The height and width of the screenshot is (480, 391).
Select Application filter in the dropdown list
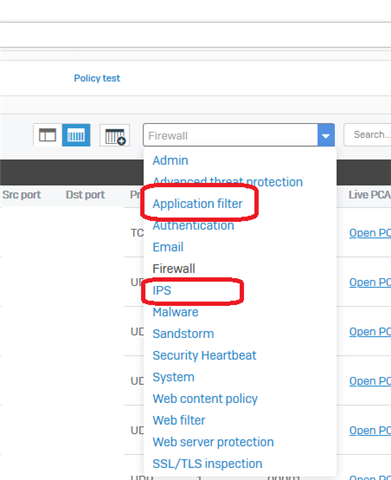pos(198,204)
